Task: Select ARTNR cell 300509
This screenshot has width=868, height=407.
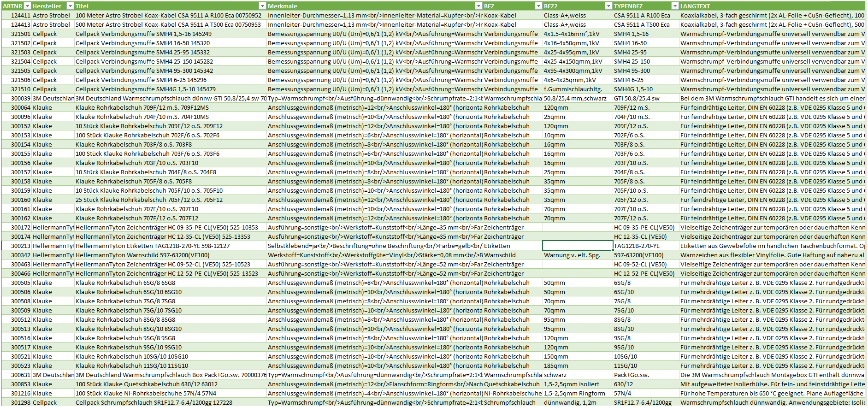Action: pos(17,310)
